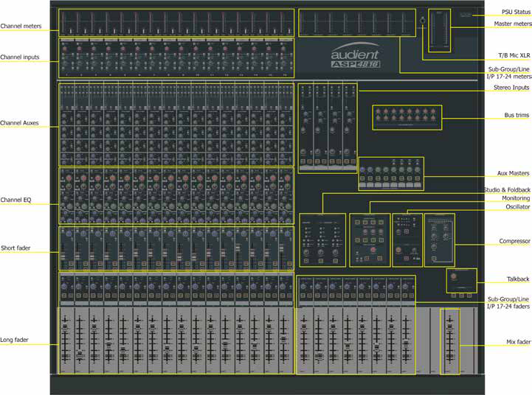Select the Channel meters label
This screenshot has width=532, height=395.
pos(21,26)
